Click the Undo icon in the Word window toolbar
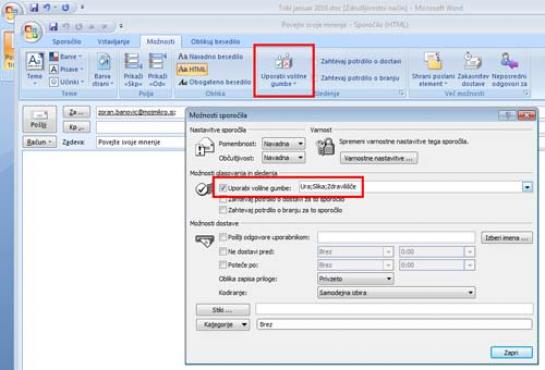Screen dimensions: 545x370 (47, 7)
